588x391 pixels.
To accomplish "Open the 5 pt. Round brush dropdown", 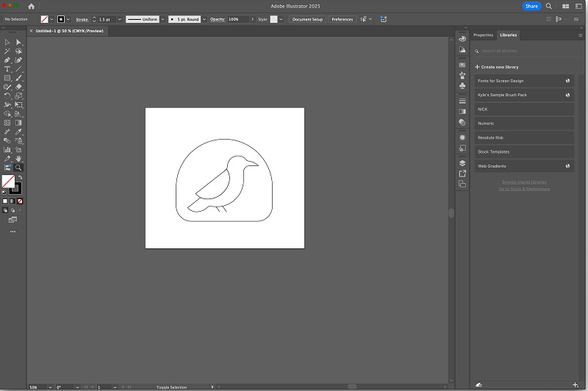I will click(204, 19).
